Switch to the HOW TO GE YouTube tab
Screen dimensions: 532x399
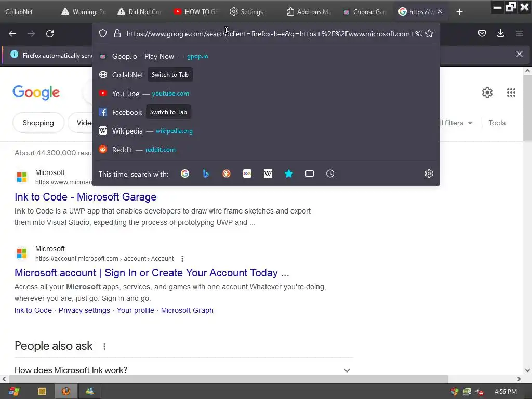196,11
